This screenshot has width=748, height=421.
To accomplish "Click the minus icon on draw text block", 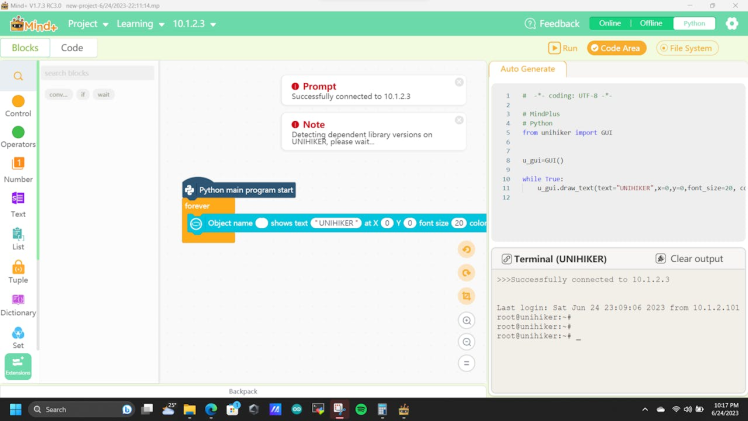I will coord(196,224).
